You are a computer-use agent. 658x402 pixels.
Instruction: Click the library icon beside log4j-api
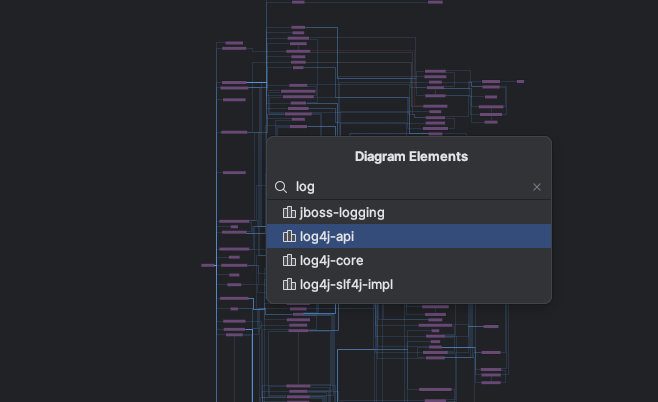click(289, 236)
